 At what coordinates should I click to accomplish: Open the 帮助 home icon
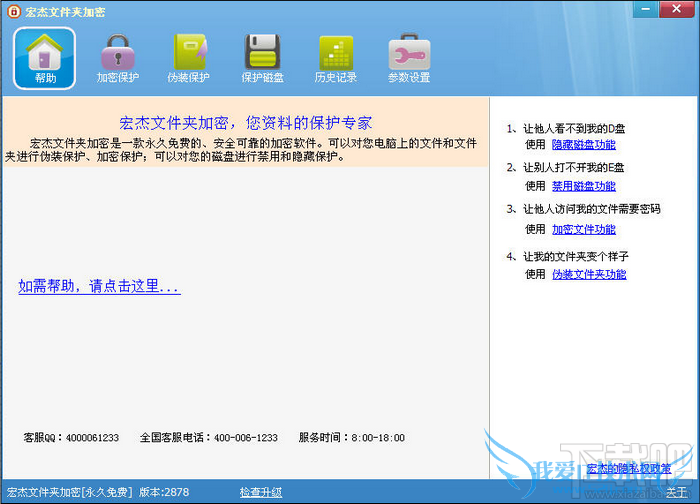tap(45, 58)
